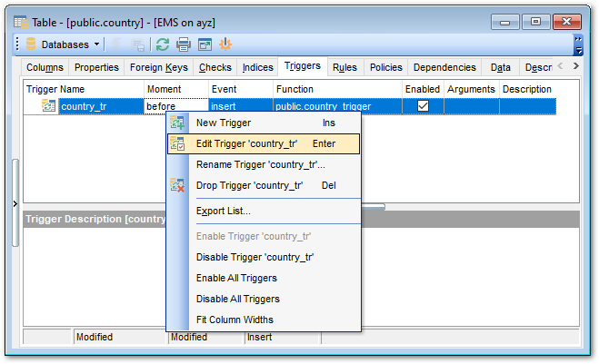This screenshot has width=599, height=364.
Task: Switch to the Foreign Keys tab
Action: (158, 67)
